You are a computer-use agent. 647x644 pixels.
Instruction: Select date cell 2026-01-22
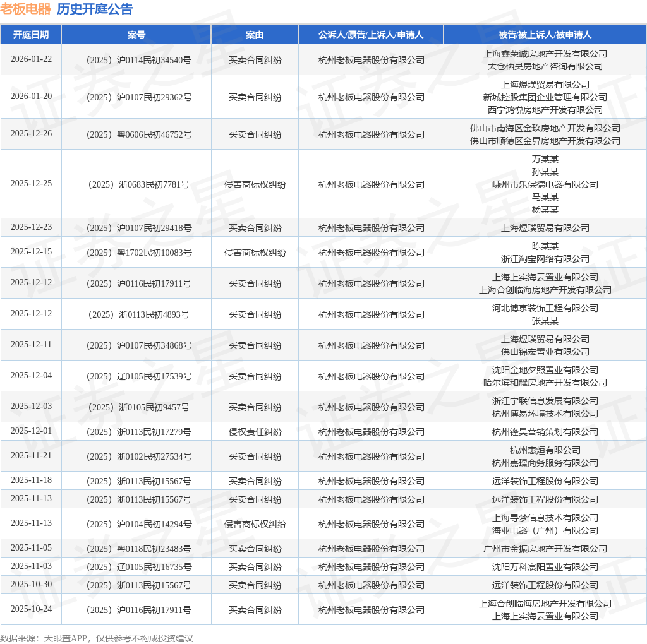point(31,59)
